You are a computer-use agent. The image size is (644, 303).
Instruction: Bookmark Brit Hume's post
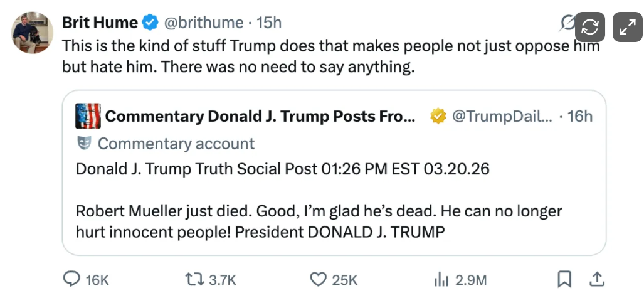564,279
